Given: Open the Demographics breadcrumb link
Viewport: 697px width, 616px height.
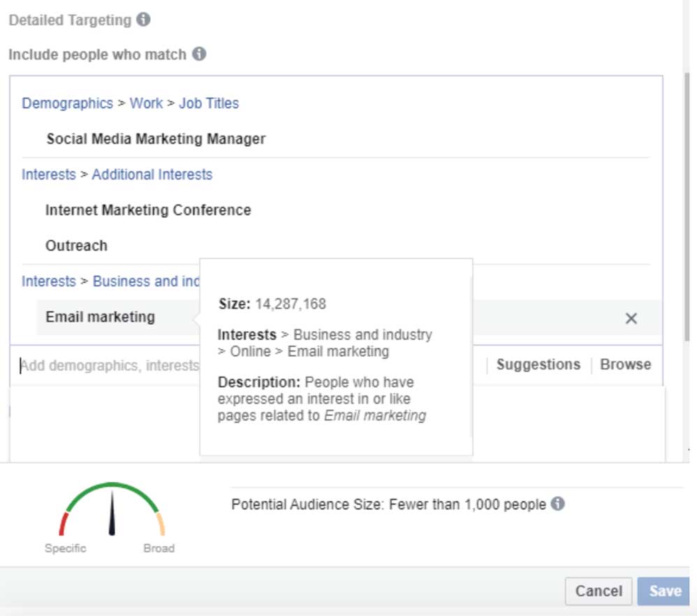Looking at the screenshot, I should (x=67, y=103).
